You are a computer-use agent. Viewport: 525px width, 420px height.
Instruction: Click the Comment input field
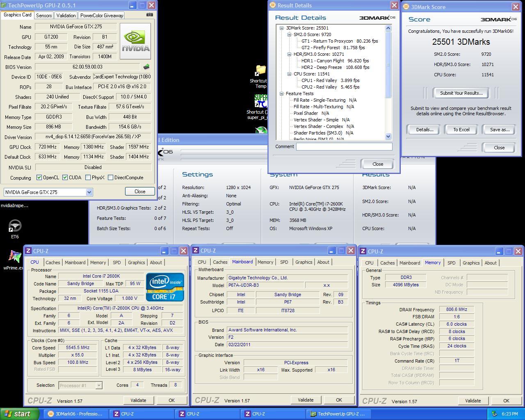coord(344,146)
